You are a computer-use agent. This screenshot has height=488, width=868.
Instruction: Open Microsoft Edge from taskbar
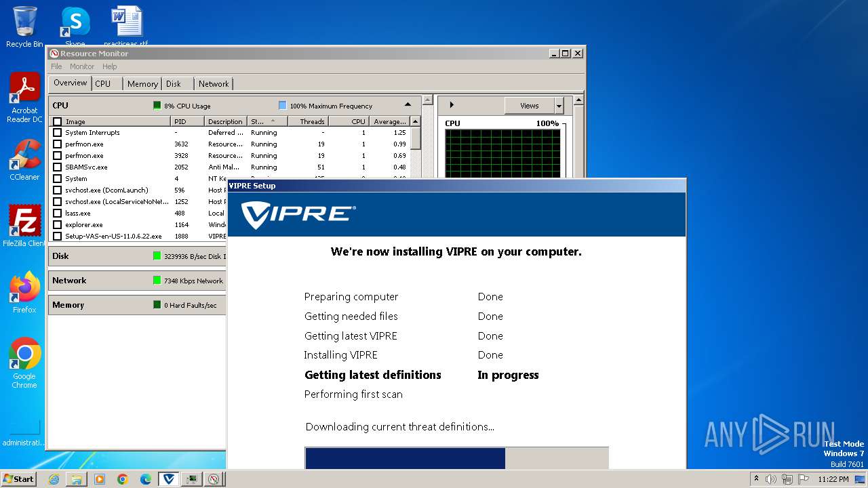click(x=146, y=479)
